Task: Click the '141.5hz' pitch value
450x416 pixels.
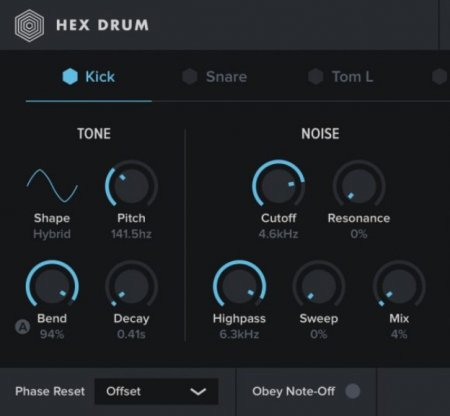Action: point(131,234)
